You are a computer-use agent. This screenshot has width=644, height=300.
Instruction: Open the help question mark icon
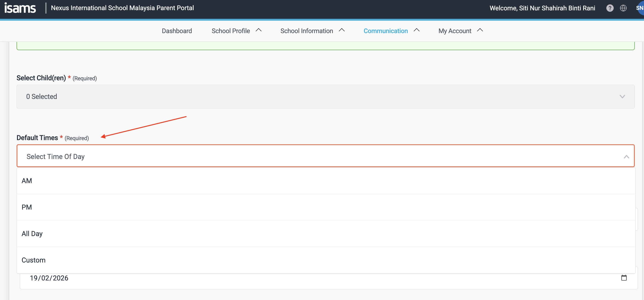click(610, 8)
